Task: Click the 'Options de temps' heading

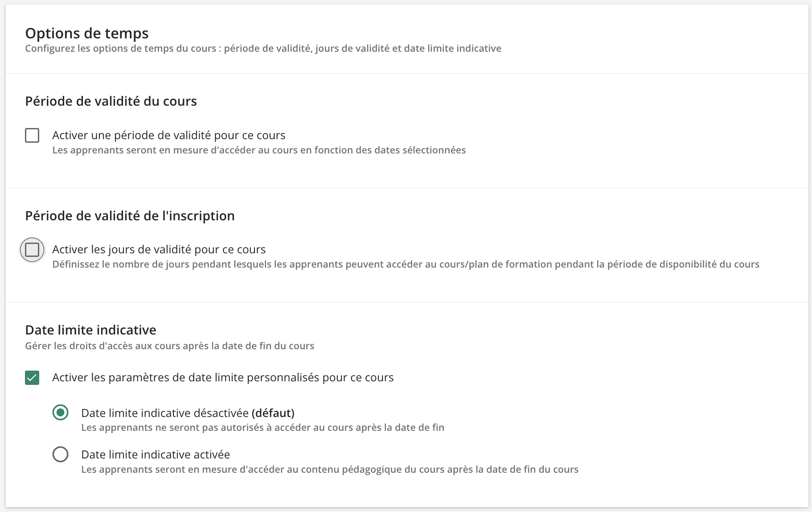Action: [87, 33]
